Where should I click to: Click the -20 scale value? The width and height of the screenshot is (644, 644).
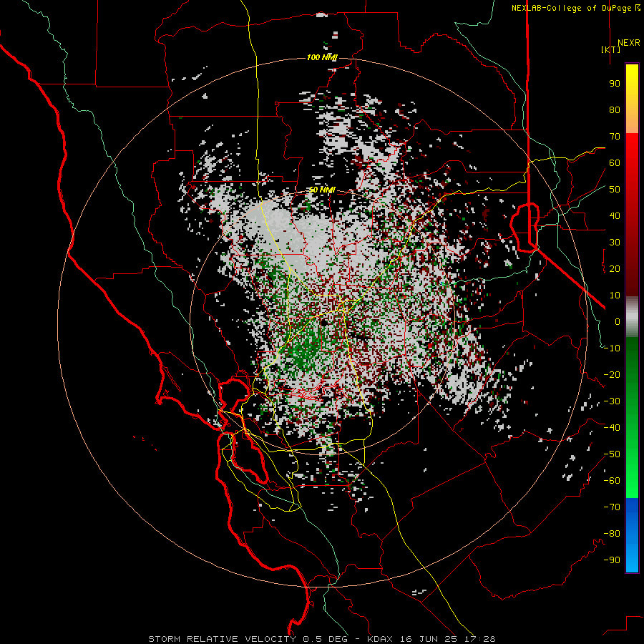612,374
